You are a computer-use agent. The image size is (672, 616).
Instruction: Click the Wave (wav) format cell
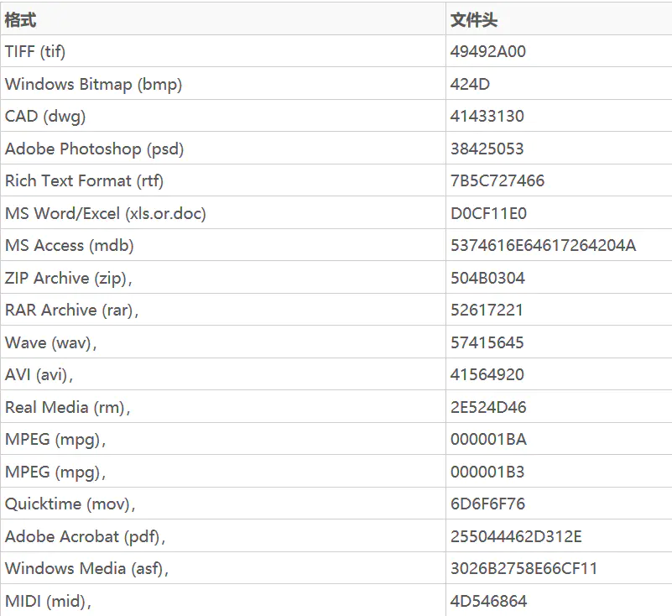tap(51, 342)
